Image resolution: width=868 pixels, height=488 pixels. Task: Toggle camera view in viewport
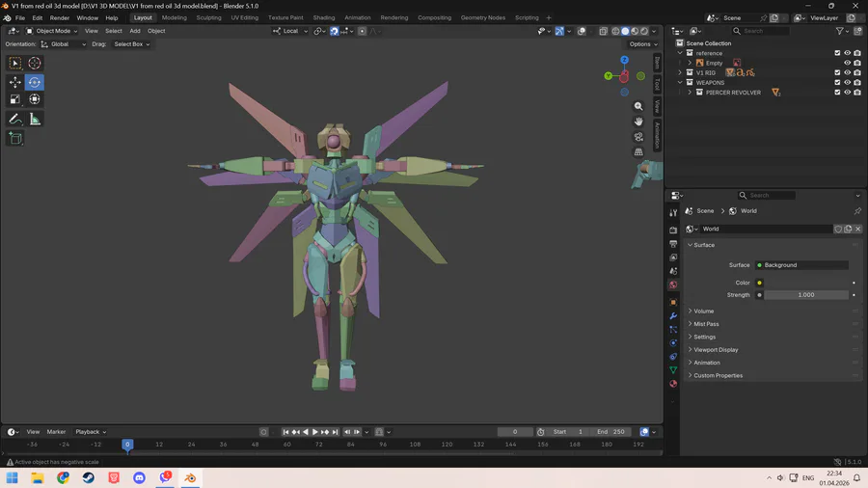(638, 137)
